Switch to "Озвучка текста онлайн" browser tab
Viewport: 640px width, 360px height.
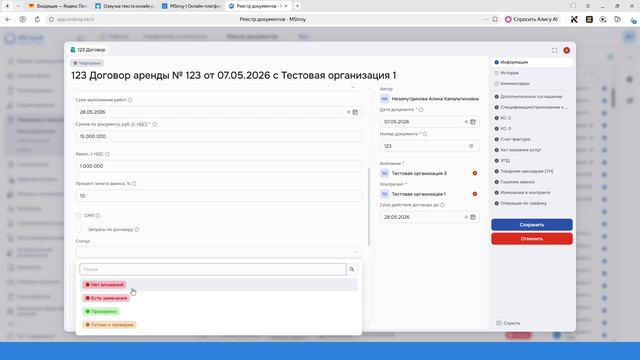tap(125, 6)
